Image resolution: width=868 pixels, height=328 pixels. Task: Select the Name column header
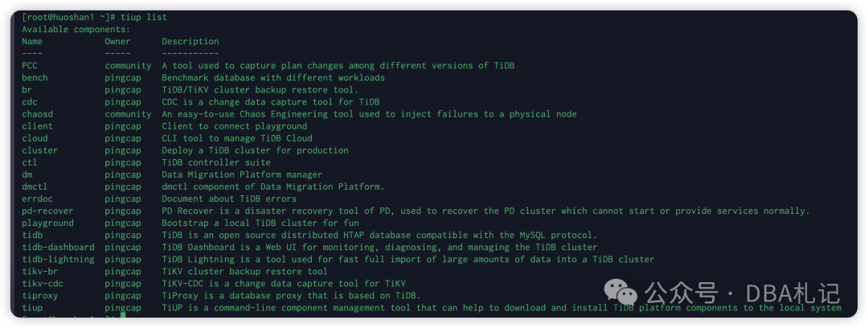pyautogui.click(x=32, y=41)
